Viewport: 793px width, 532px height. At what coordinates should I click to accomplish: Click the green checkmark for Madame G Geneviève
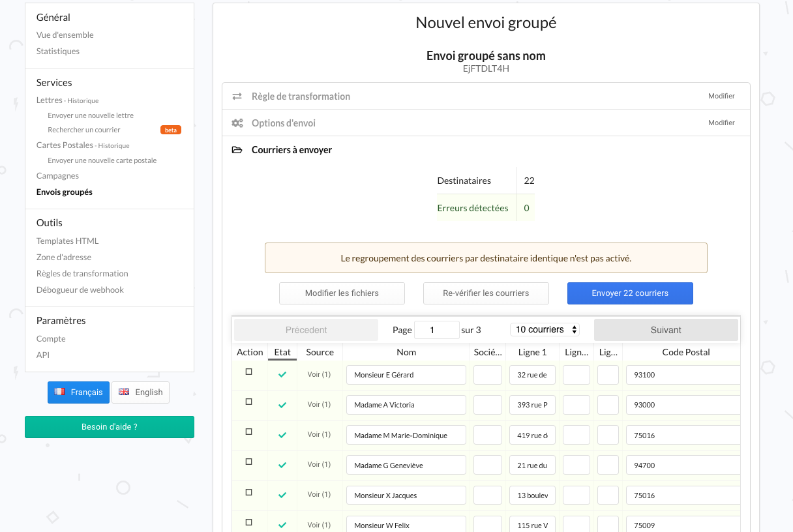pos(282,465)
